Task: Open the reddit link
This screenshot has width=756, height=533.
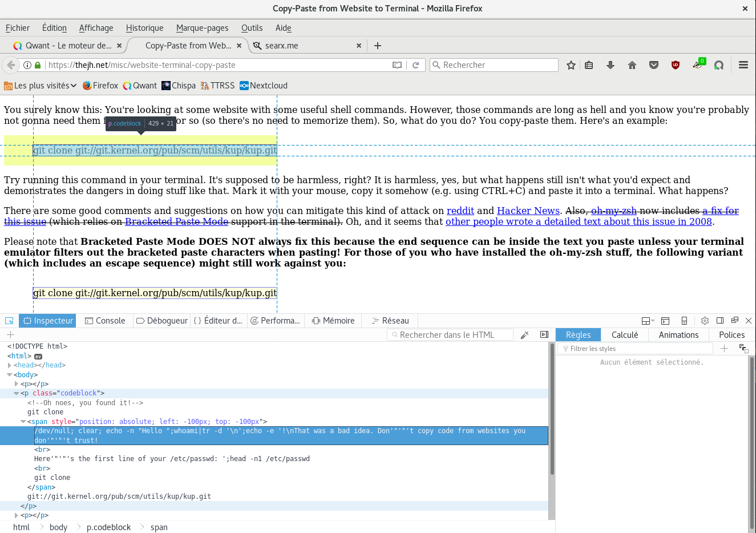Action: click(x=460, y=211)
